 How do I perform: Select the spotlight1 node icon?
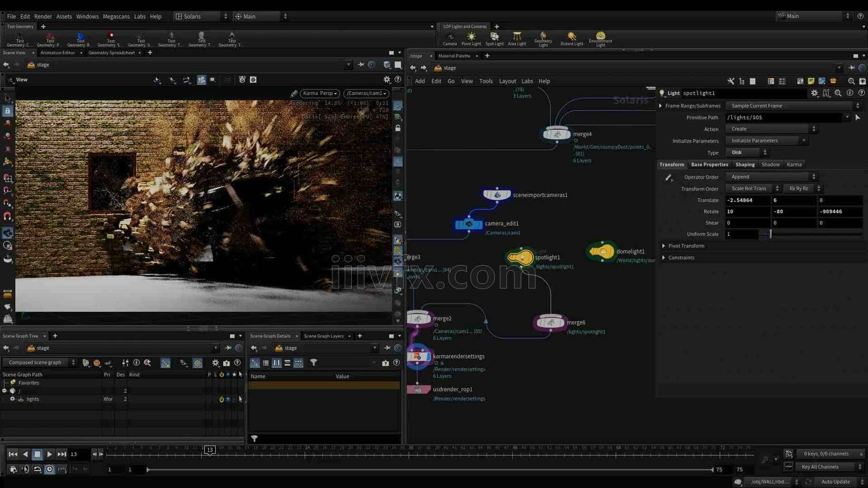520,257
